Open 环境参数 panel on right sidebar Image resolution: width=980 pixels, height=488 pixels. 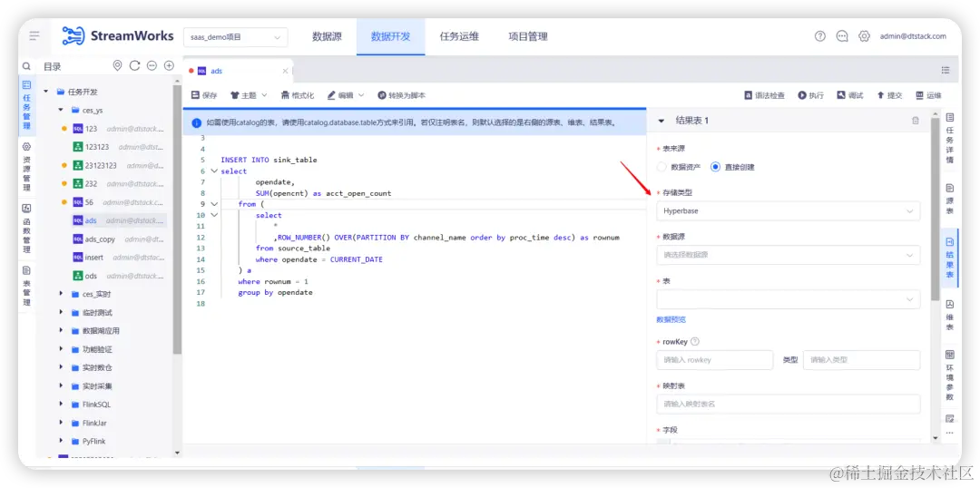[x=950, y=375]
